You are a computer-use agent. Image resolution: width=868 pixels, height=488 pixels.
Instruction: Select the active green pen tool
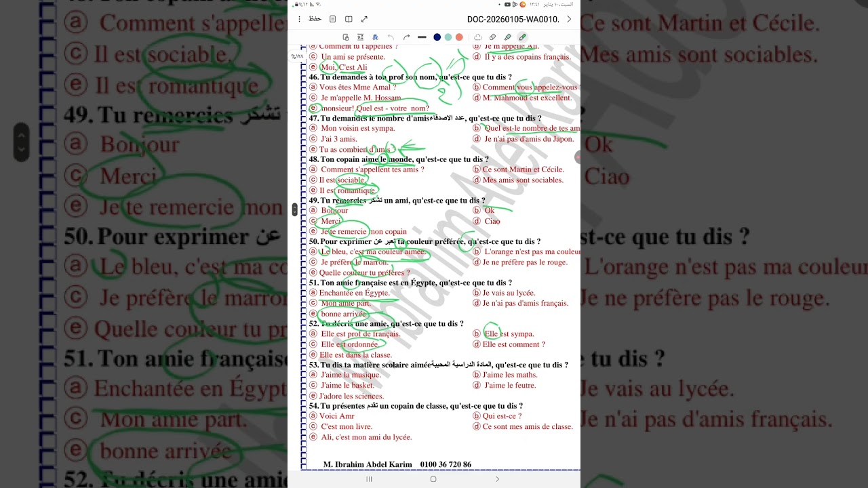click(522, 37)
